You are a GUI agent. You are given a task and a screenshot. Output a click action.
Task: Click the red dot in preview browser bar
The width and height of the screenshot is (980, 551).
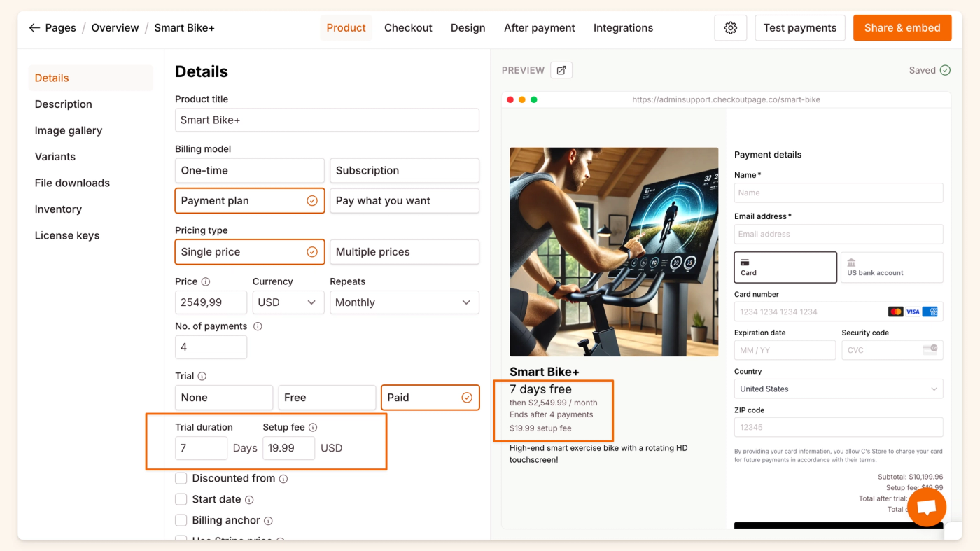coord(510,99)
